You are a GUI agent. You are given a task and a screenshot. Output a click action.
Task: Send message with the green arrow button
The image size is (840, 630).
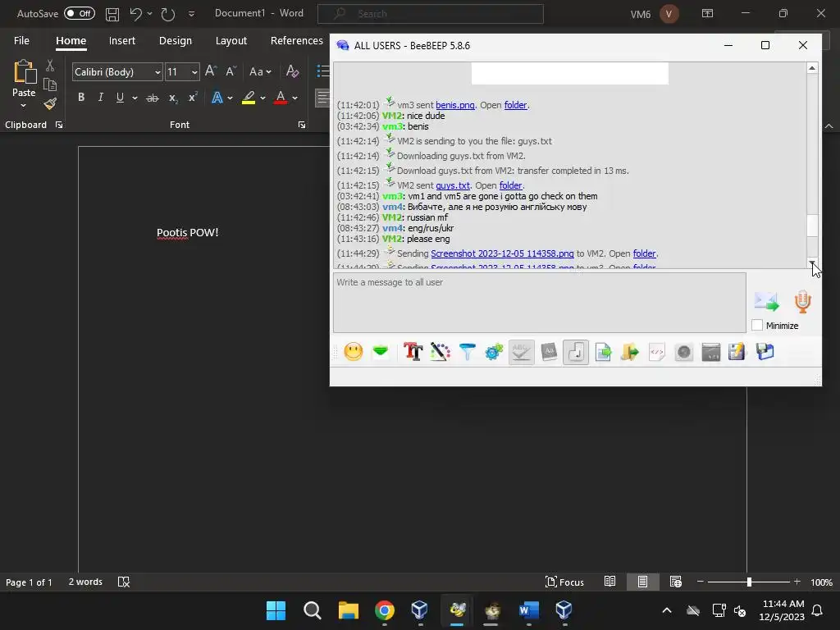(767, 302)
